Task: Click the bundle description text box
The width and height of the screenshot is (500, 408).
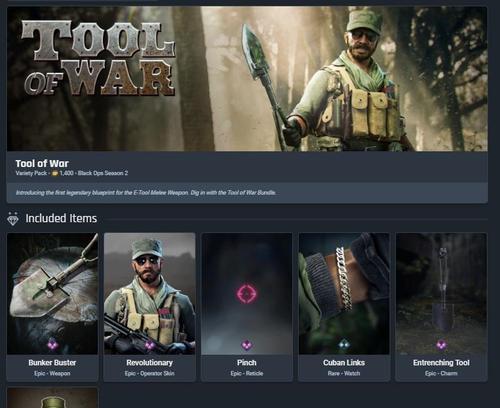Action: point(247,193)
